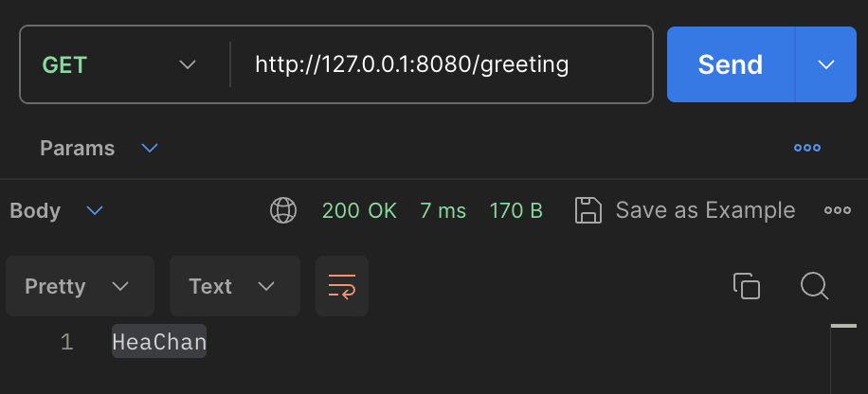Open the request three-dots menu beside Params
Screen dimensions: 868x394
click(x=807, y=148)
